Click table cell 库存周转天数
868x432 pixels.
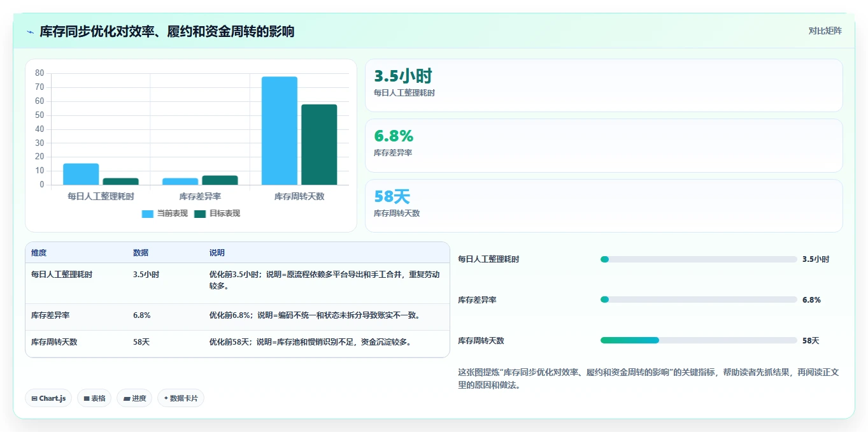[x=54, y=342]
